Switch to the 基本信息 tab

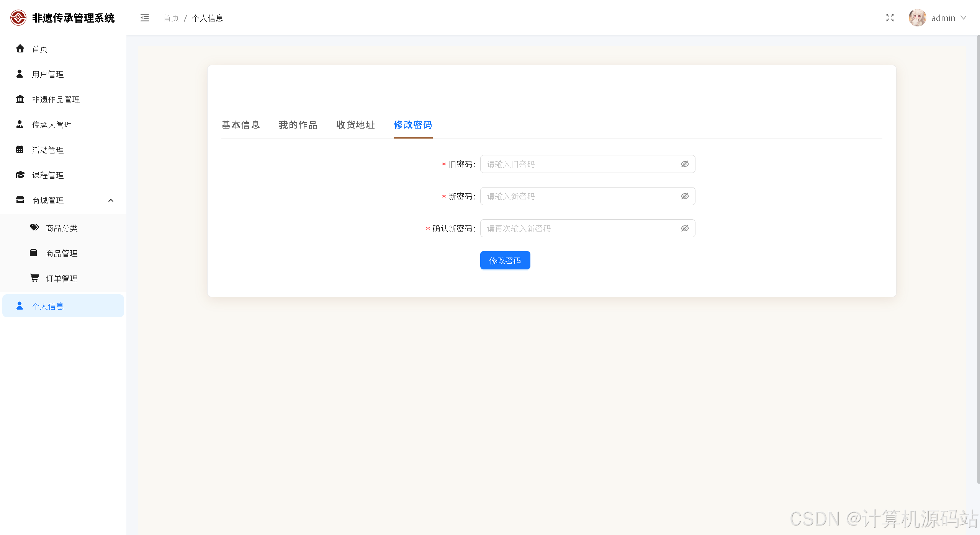(241, 125)
